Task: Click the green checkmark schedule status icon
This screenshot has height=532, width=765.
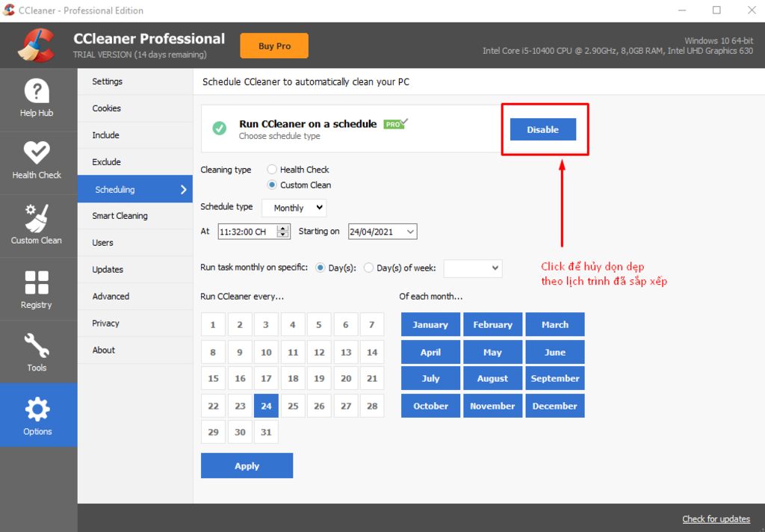Action: tap(220, 129)
